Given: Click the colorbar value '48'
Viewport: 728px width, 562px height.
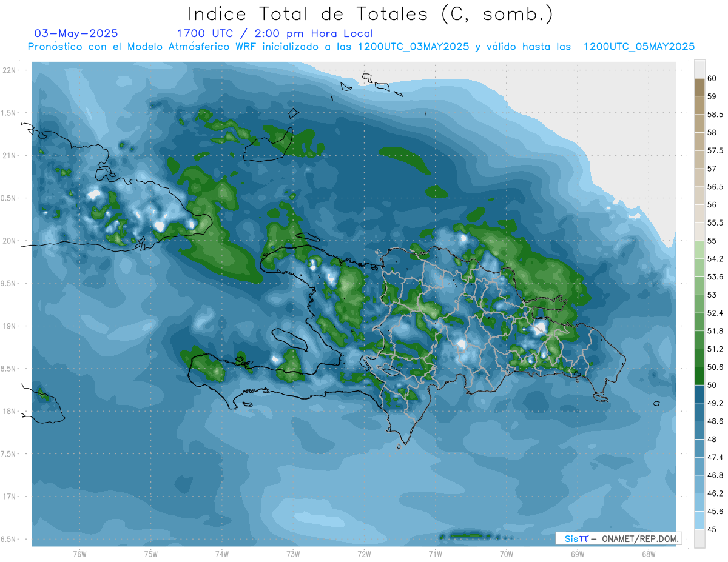Looking at the screenshot, I should coord(712,440).
